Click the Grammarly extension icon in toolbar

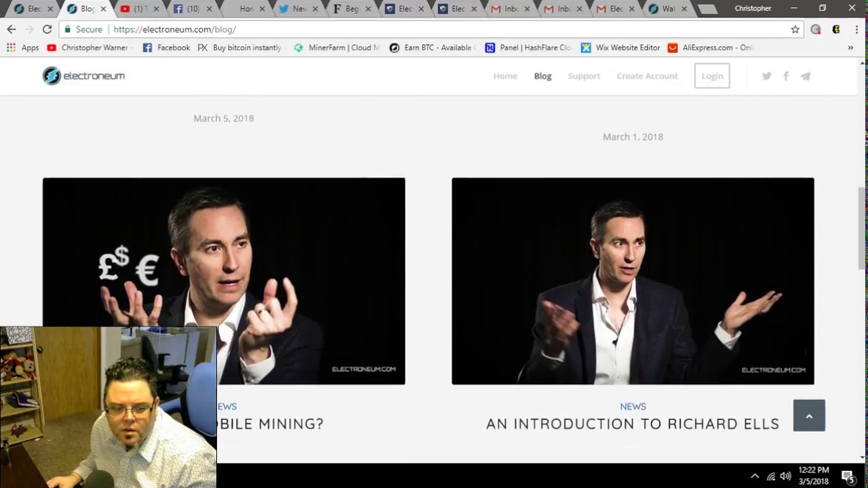click(x=816, y=29)
